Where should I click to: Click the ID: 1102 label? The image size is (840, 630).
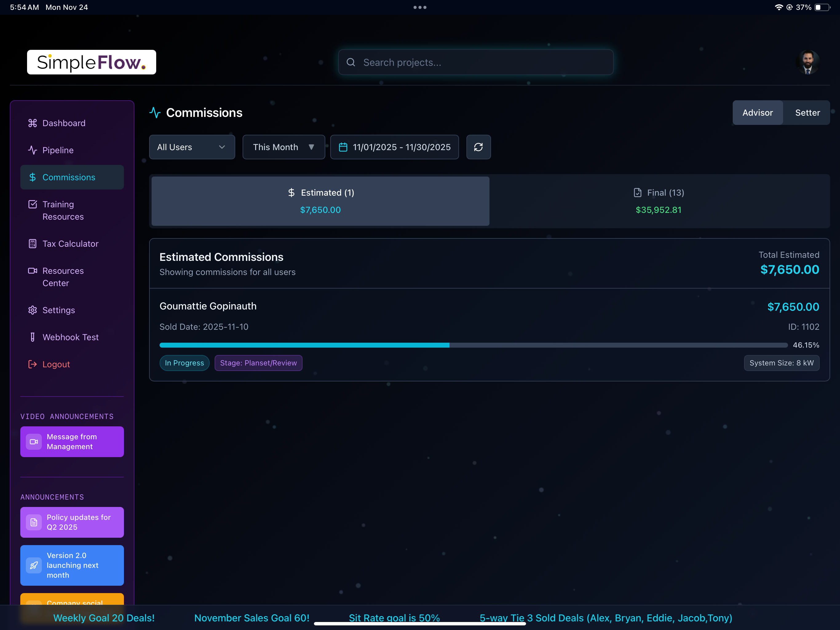[803, 327]
